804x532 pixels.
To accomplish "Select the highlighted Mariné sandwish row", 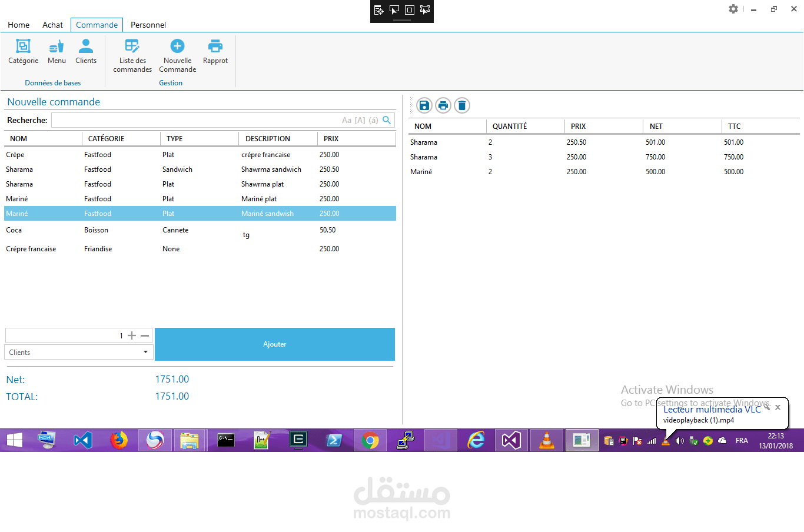I will [x=200, y=213].
